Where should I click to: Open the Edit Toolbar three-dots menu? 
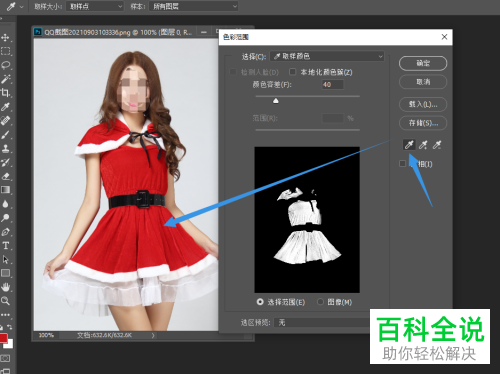[5, 314]
